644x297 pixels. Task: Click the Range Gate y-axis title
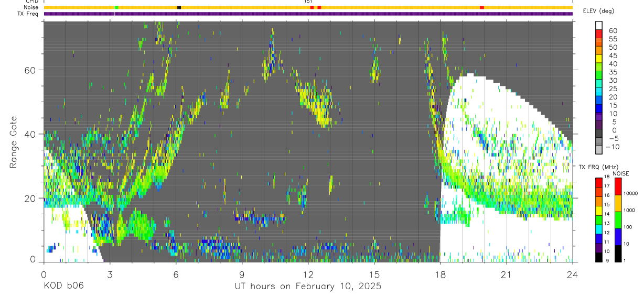(x=14, y=142)
